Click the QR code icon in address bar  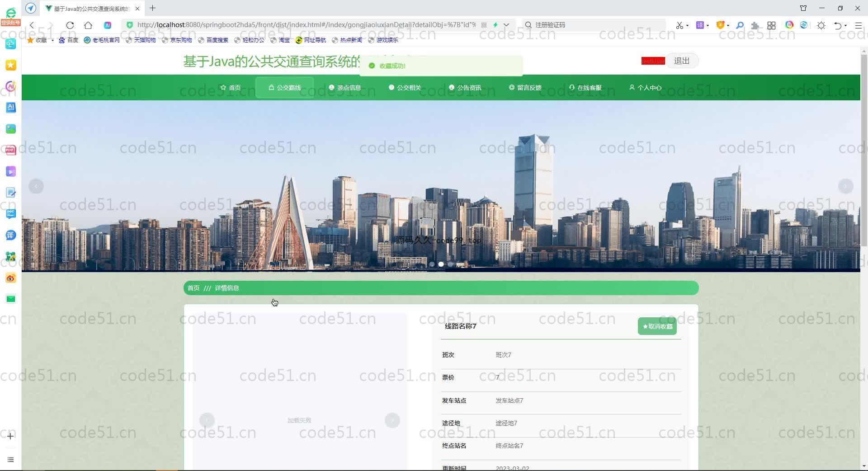click(484, 25)
